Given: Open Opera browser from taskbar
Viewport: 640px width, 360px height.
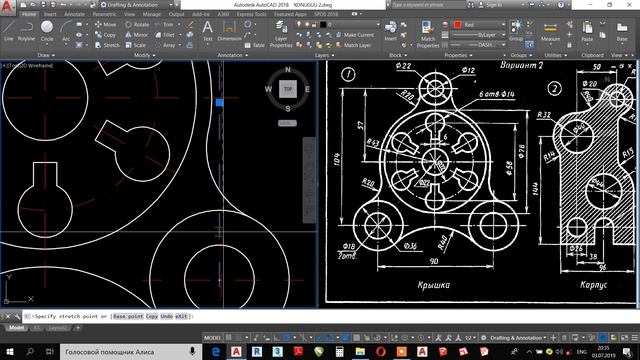Looking at the screenshot, I should click(x=380, y=351).
